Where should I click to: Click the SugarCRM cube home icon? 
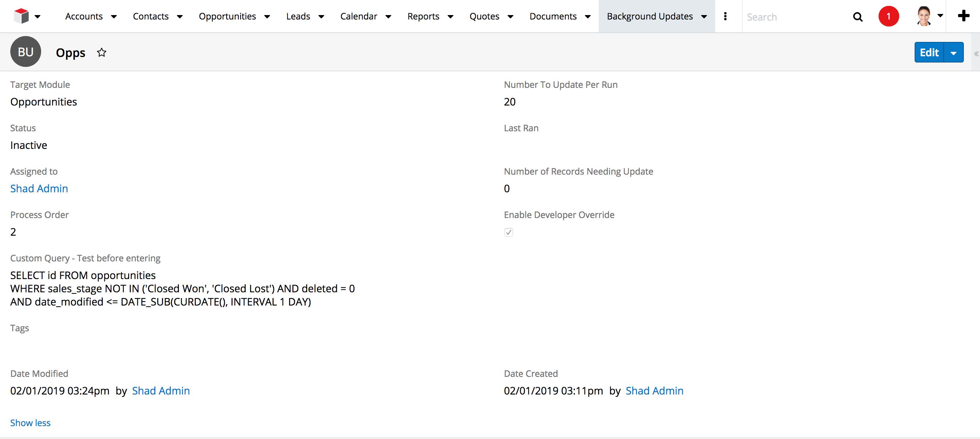[x=22, y=16]
